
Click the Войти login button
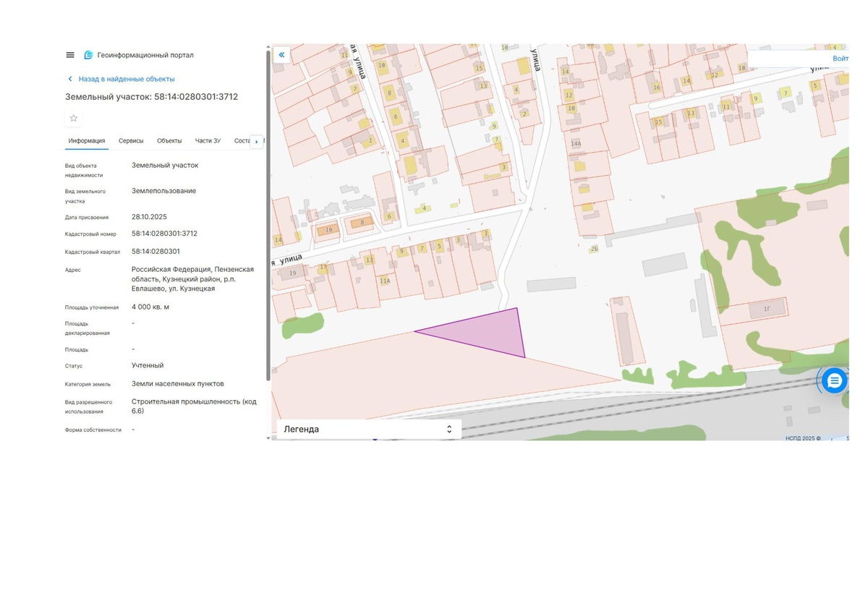tap(840, 59)
